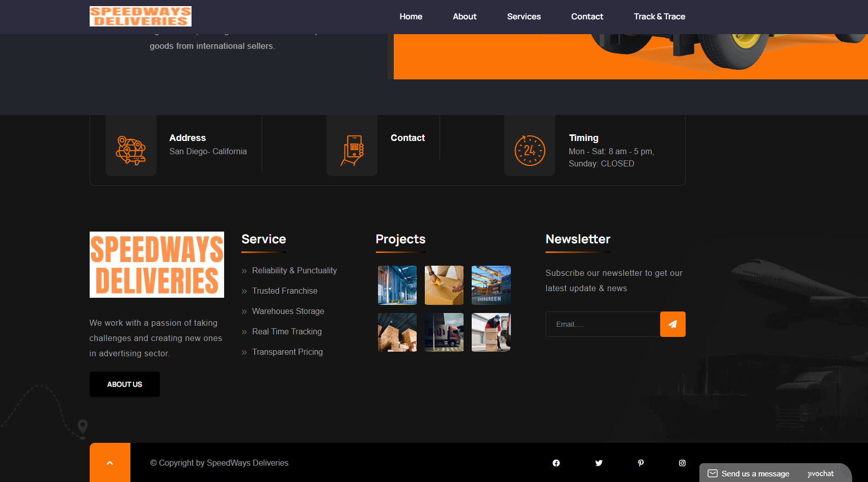
Task: Open the Services navigation item
Action: (524, 16)
